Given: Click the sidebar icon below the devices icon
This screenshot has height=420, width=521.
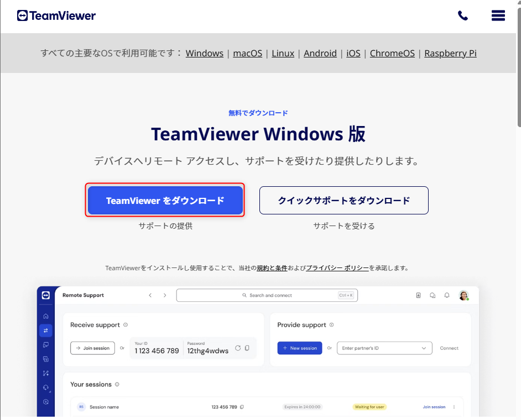Looking at the screenshot, I should [x=46, y=359].
